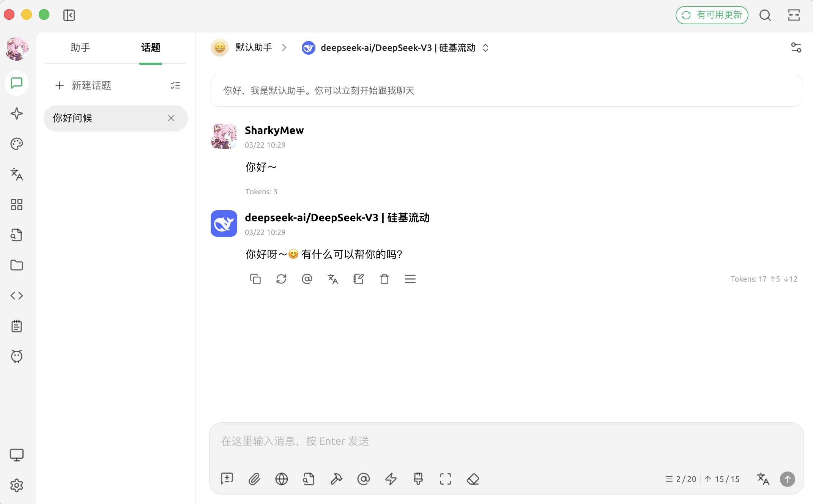Screen dimensions: 813x504
Task: Toggle expand input box icon
Action: 446,479
